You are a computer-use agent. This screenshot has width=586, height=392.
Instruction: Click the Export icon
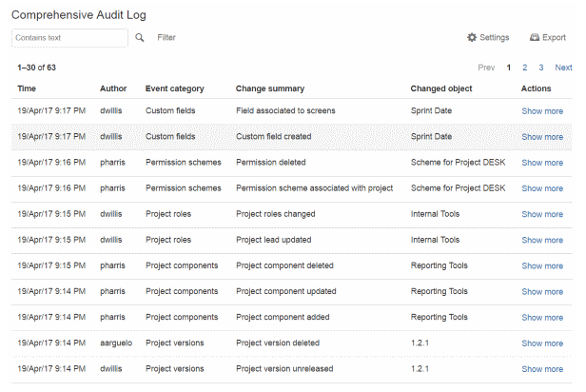(x=534, y=38)
